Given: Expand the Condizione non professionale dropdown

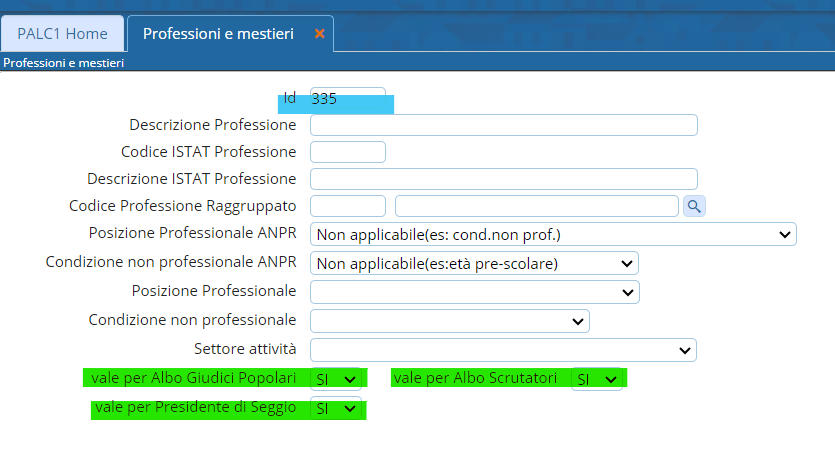Looking at the screenshot, I should (x=449, y=321).
